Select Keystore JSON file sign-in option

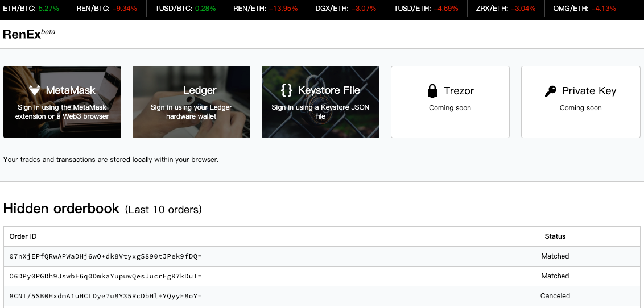320,102
